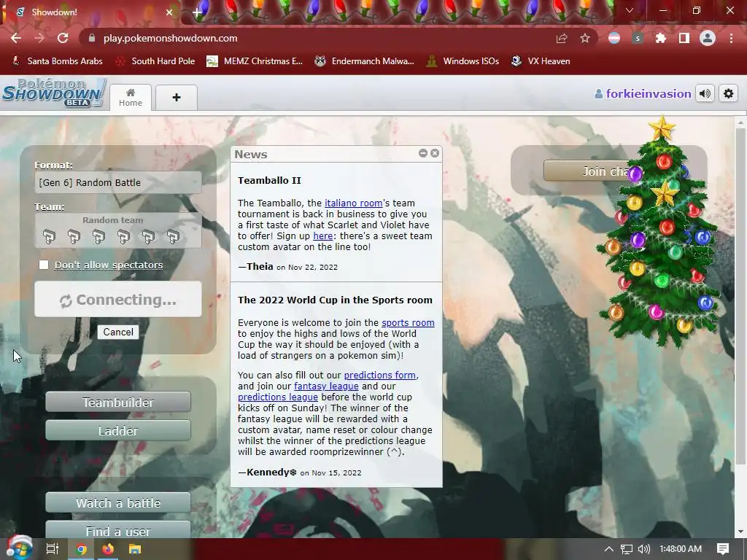Click the page vertical scrollbar
Image resolution: width=747 pixels, height=560 pixels.
click(x=741, y=295)
